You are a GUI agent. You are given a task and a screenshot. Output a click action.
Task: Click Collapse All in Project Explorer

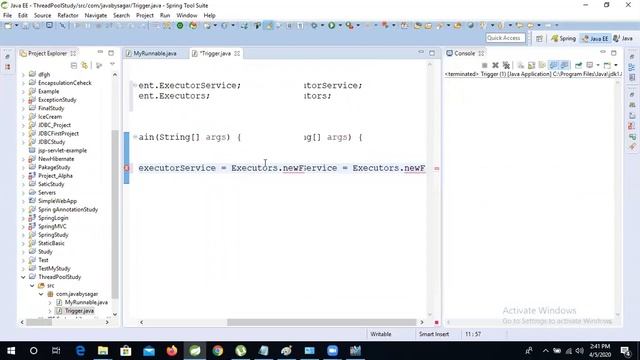[x=73, y=65]
